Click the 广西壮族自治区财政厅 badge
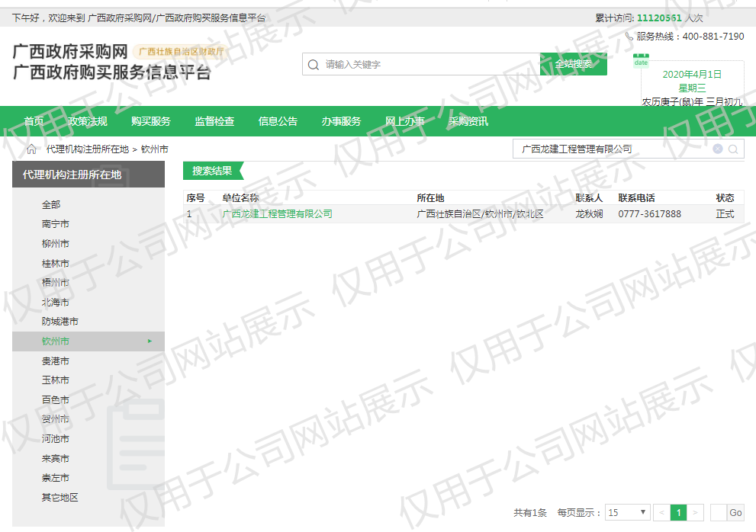Image resolution: width=756 pixels, height=532 pixels. click(x=182, y=52)
